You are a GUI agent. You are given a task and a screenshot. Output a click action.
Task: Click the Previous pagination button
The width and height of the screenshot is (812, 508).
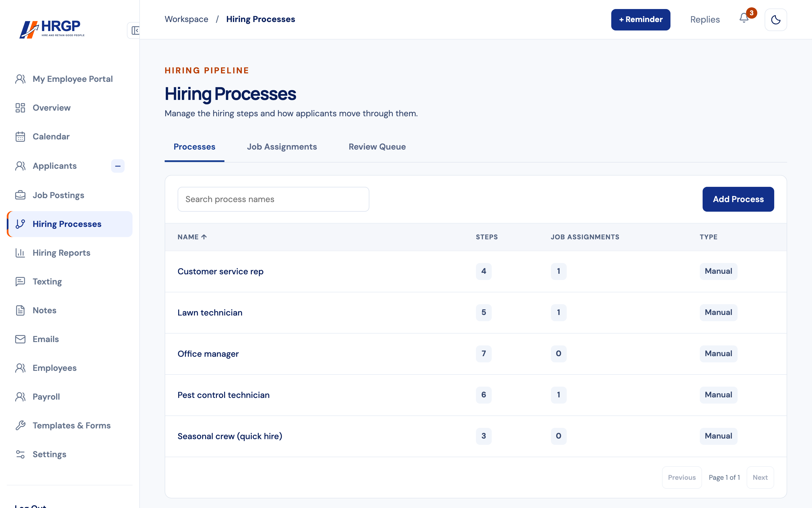[681, 478]
